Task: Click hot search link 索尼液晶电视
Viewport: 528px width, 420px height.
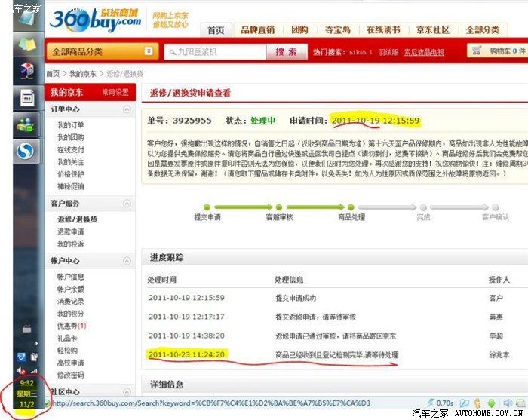Action: pos(424,52)
